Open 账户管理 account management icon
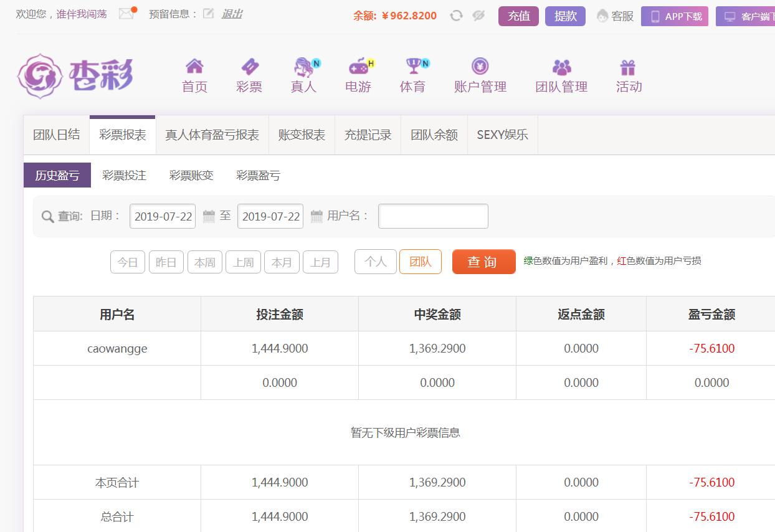Image resolution: width=775 pixels, height=532 pixels. [480, 67]
